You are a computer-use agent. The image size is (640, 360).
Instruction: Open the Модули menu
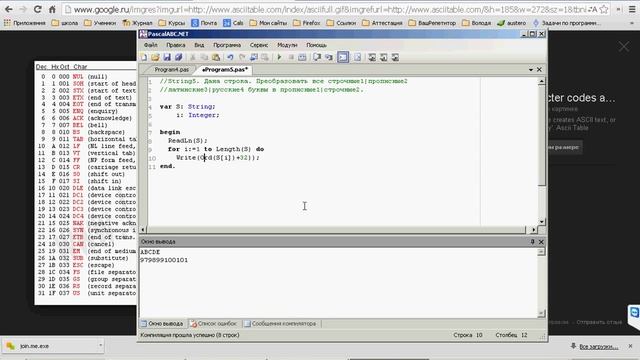[287, 45]
